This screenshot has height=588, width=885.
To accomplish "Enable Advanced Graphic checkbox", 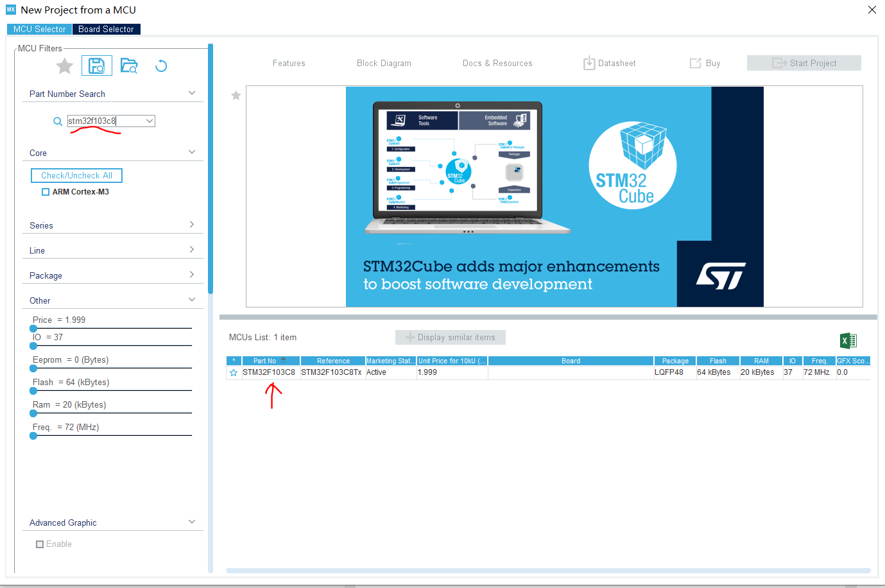I will [40, 544].
